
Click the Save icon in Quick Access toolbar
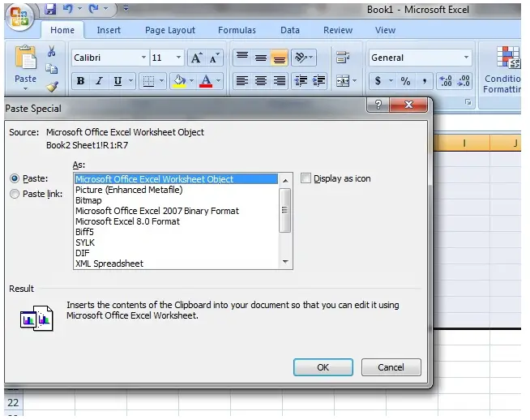tap(50, 9)
